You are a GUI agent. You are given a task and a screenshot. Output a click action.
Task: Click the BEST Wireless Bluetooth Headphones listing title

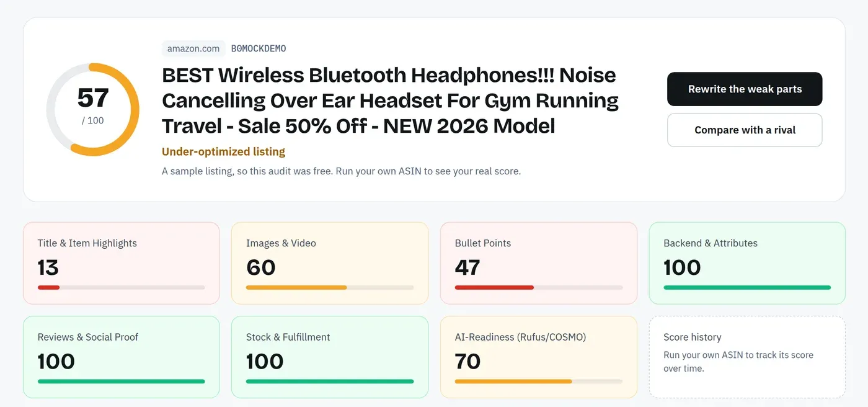pyautogui.click(x=391, y=101)
